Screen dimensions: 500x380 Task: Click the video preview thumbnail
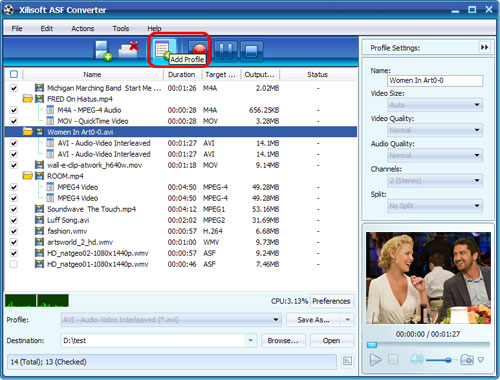(428, 278)
